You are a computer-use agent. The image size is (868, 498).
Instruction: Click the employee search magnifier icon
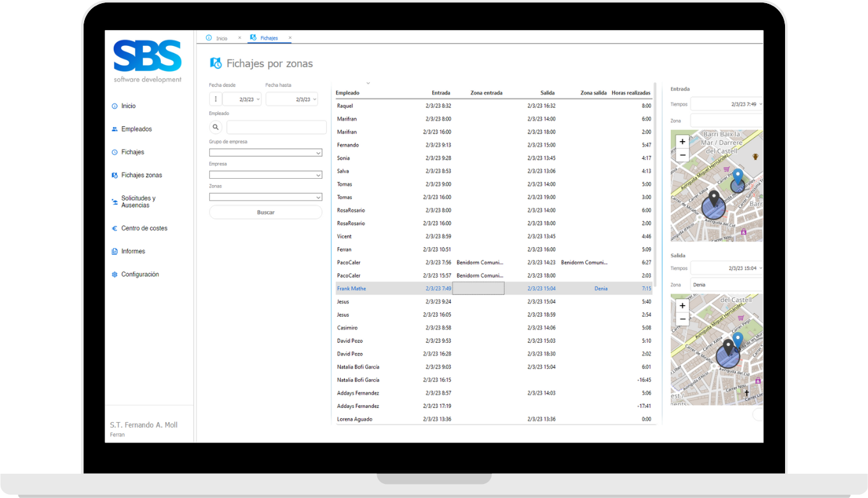pos(216,128)
